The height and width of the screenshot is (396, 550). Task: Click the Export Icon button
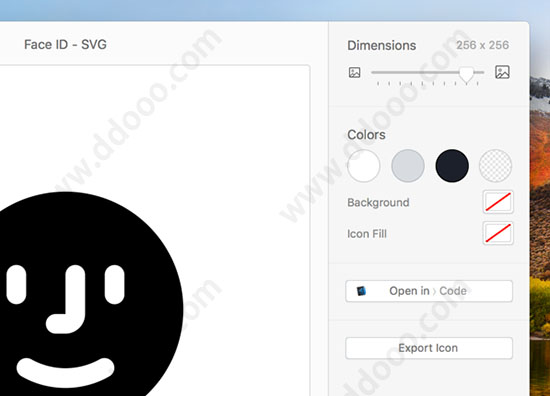[429, 348]
